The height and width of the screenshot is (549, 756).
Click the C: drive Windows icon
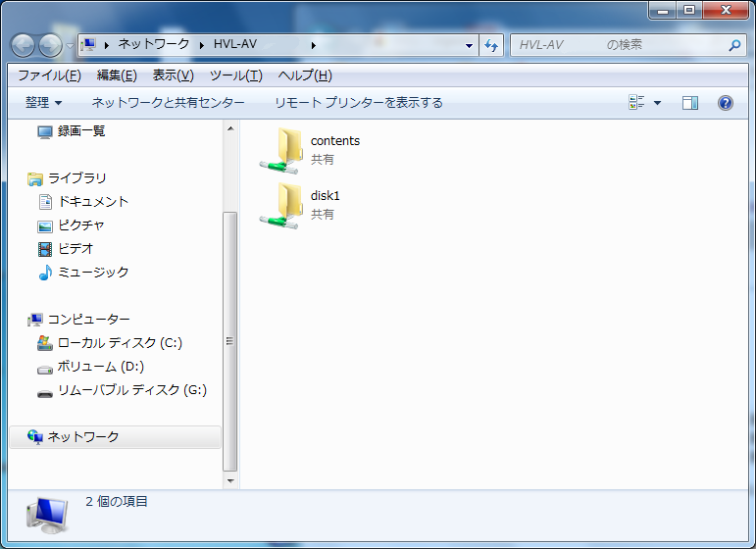[x=45, y=343]
